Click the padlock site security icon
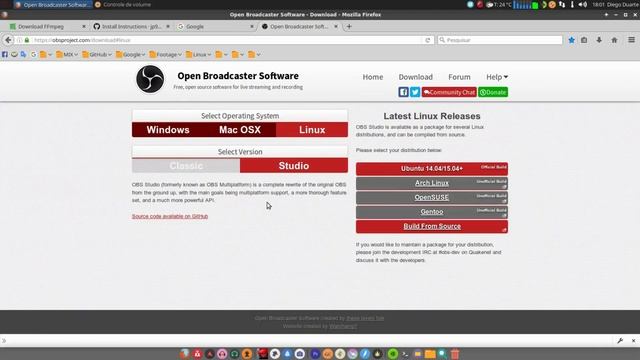Screen dimensions: 640x360 click(27, 40)
